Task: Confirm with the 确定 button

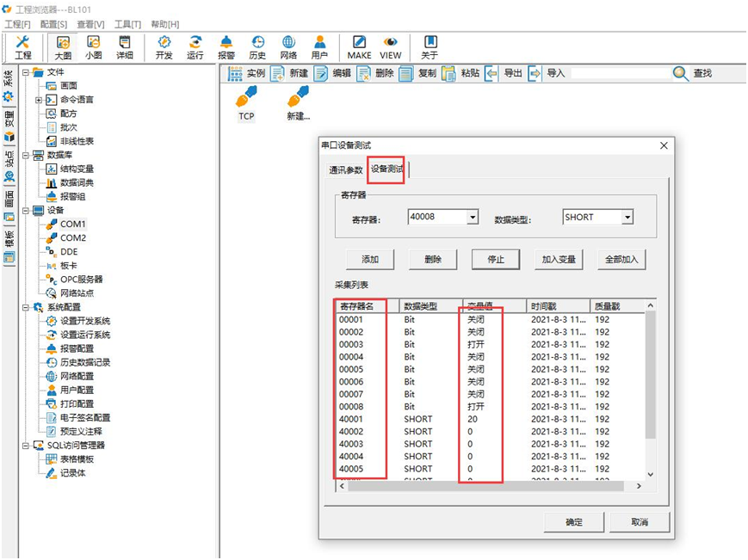Action: (x=574, y=522)
